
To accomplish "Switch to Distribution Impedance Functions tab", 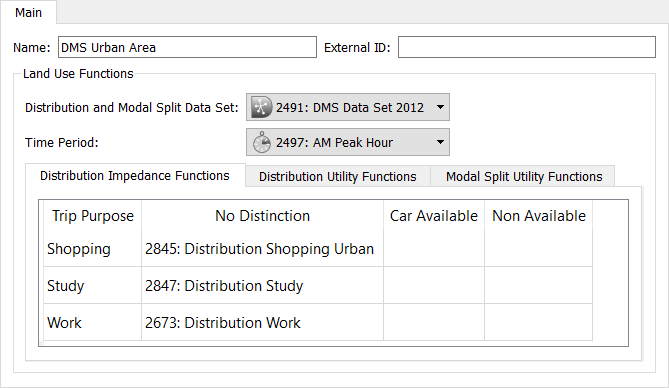I will point(135,175).
